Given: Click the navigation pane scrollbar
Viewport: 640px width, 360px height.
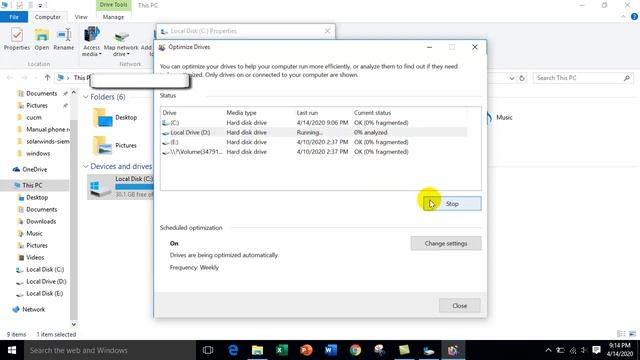Looking at the screenshot, I should [x=73, y=220].
